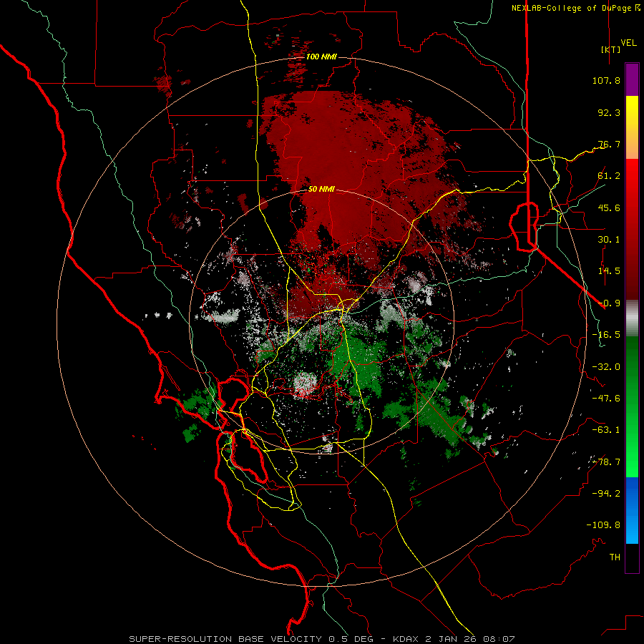Select the 30.1 velocity scale value
Viewport: 644px width, 644px height.
click(x=609, y=240)
